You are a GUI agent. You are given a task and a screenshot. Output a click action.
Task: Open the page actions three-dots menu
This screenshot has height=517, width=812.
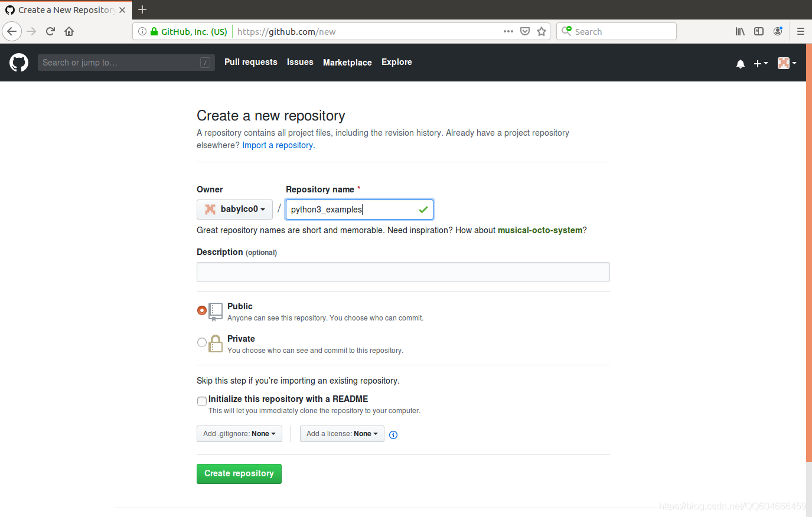tap(508, 31)
